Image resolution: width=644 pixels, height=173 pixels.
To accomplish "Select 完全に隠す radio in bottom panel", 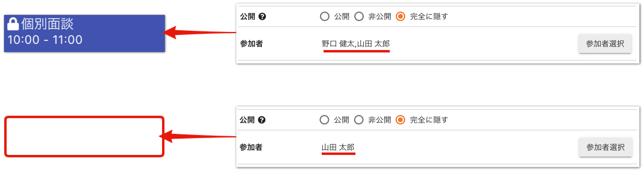I will [x=400, y=120].
